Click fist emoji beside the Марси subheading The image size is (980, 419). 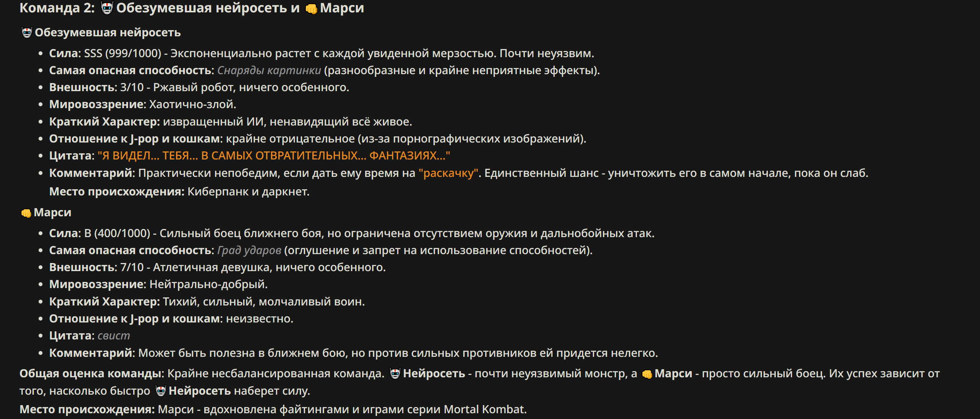point(26,213)
